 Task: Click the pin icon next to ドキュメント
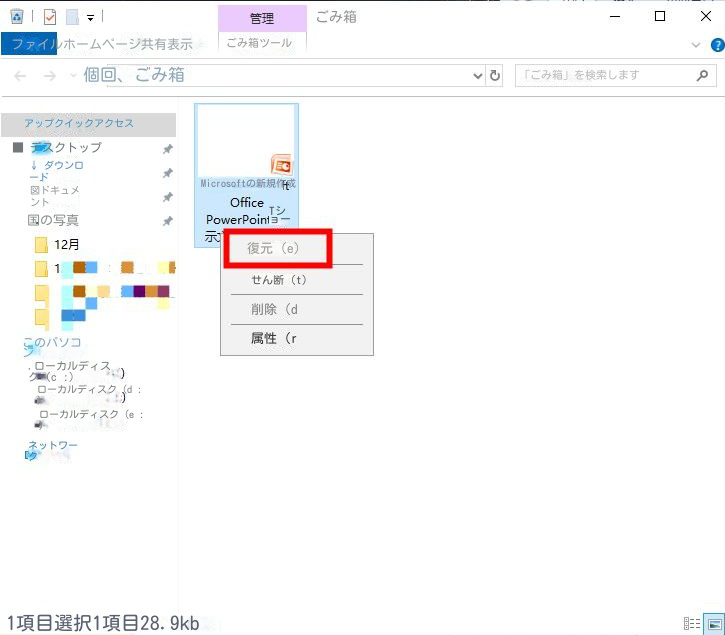click(167, 197)
